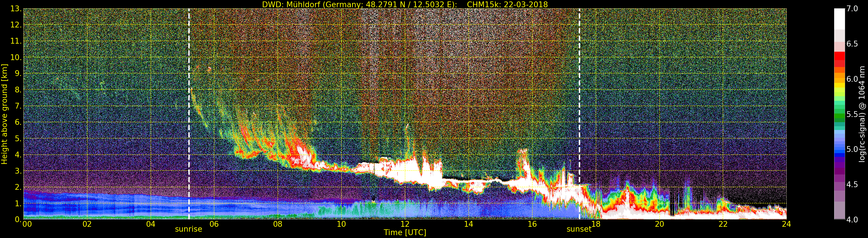Click the height axis tick '0.'
Viewport: 868px width, 238px height.
click(18, 219)
